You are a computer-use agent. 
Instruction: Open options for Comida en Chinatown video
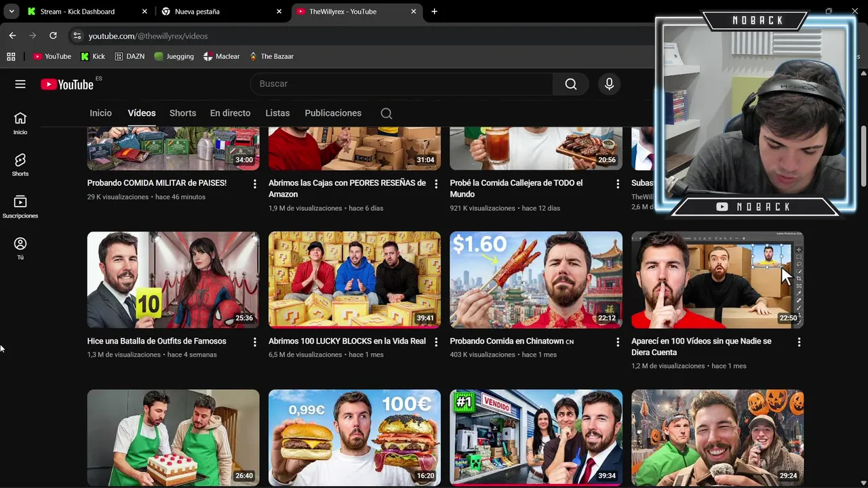coord(618,342)
